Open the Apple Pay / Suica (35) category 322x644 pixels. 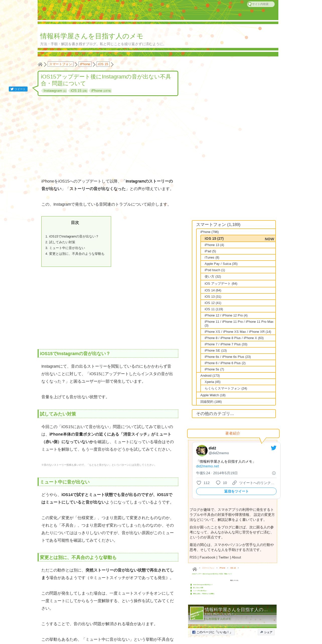238,264
